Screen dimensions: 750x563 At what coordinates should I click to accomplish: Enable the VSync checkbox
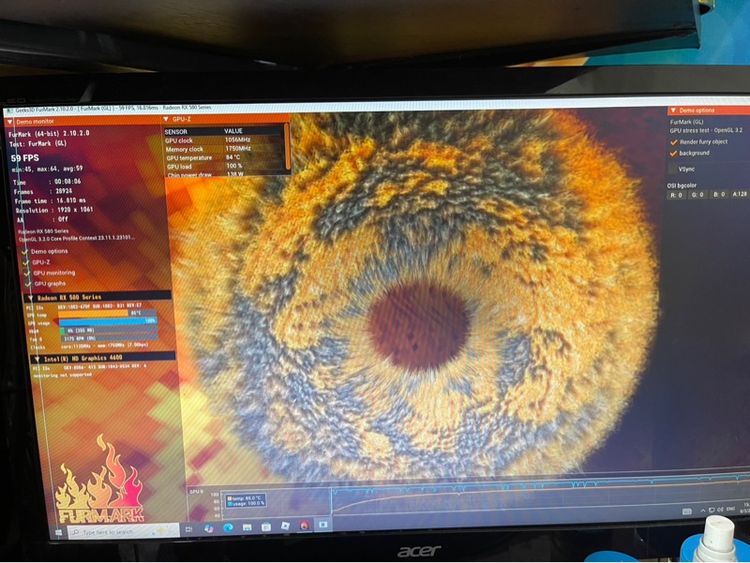coord(672,169)
